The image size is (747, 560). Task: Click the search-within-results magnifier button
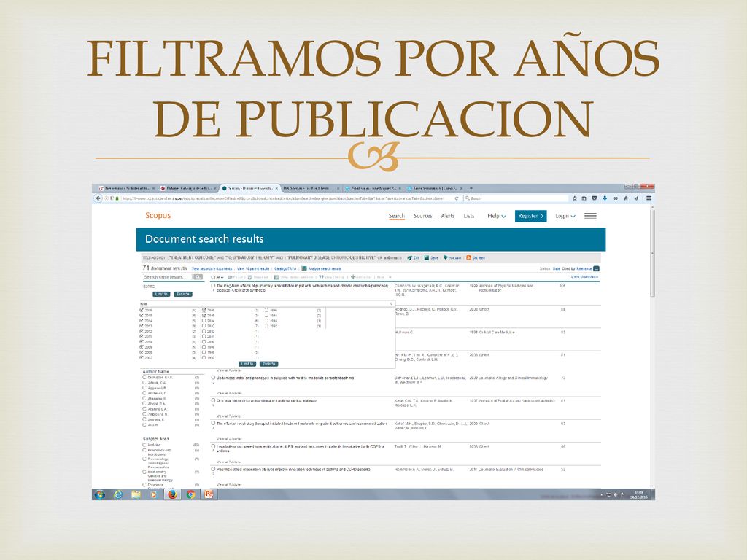click(198, 276)
